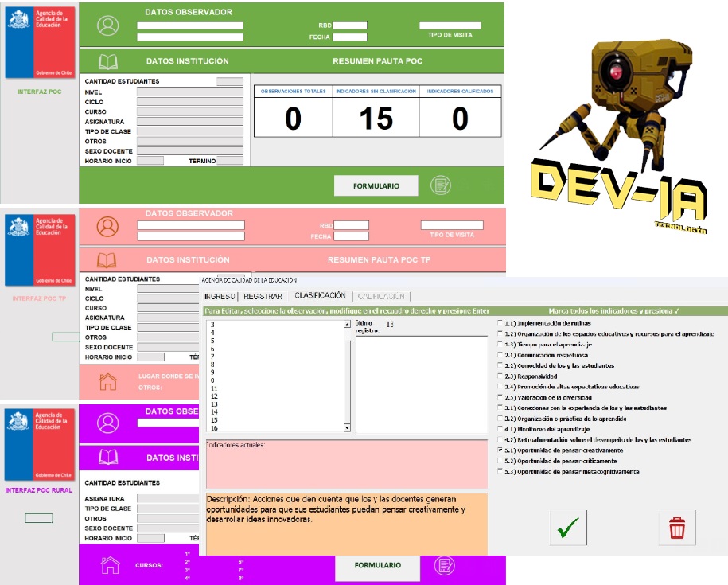Image resolution: width=728 pixels, height=585 pixels.
Task: Click the house icon in the purple panel
Action: [110, 565]
